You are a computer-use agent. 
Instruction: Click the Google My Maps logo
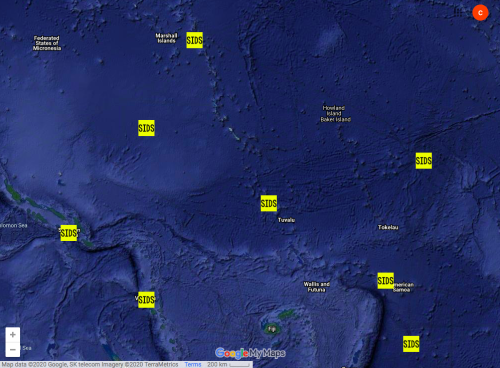pos(250,353)
